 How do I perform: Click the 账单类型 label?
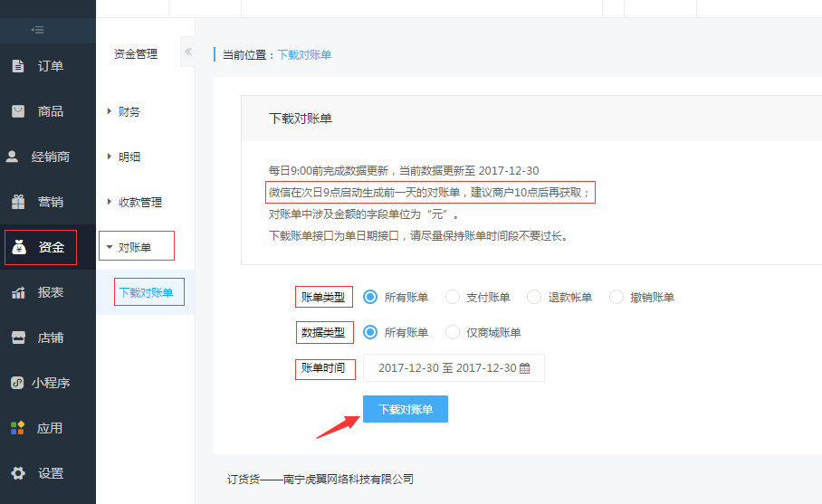pos(323,297)
